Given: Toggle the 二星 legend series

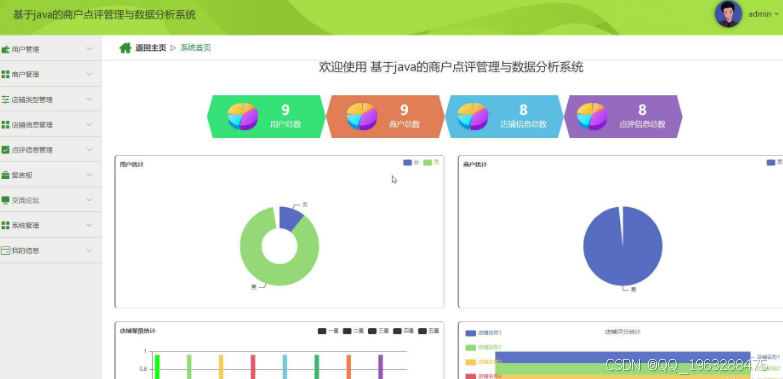Looking at the screenshot, I should click(354, 331).
